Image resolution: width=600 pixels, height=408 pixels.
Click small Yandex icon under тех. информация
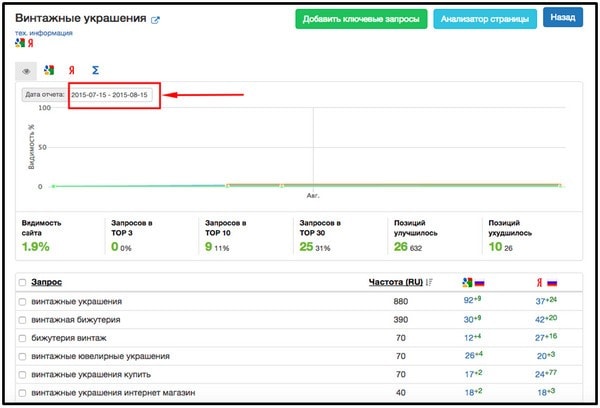point(29,44)
